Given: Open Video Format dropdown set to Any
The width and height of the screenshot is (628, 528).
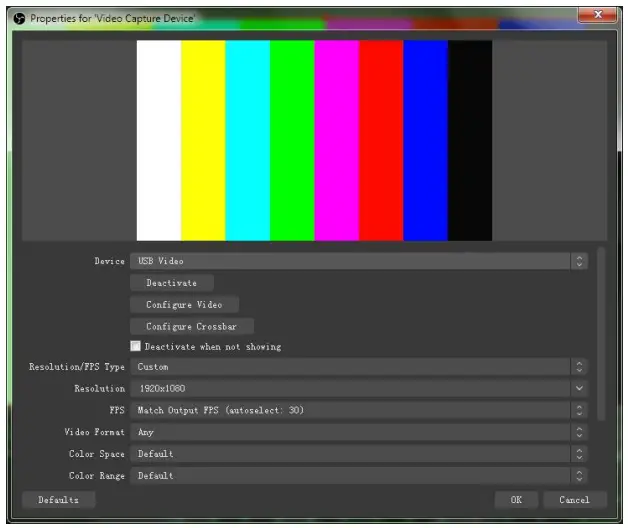Looking at the screenshot, I should pyautogui.click(x=358, y=432).
